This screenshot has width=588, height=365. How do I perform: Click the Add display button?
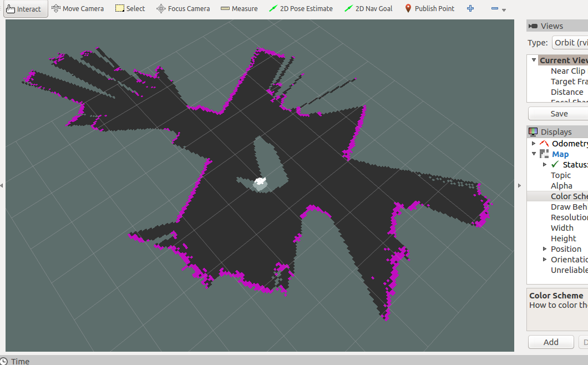coord(551,342)
